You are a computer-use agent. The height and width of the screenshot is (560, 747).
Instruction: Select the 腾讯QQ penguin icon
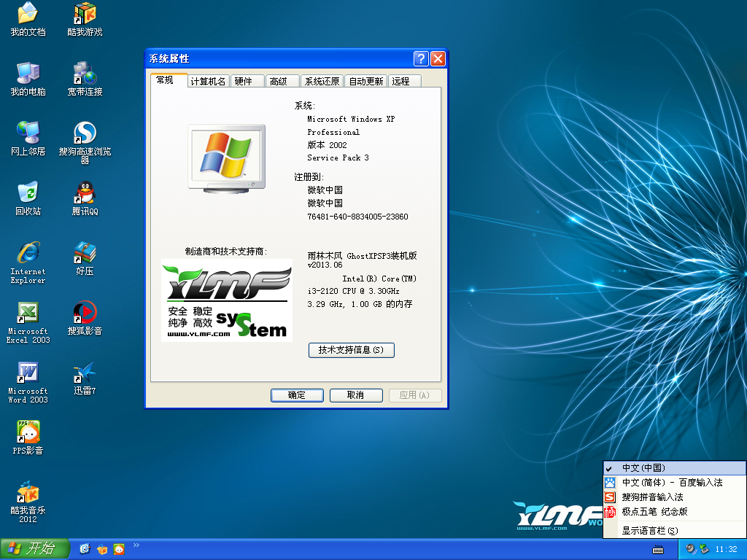(x=85, y=198)
